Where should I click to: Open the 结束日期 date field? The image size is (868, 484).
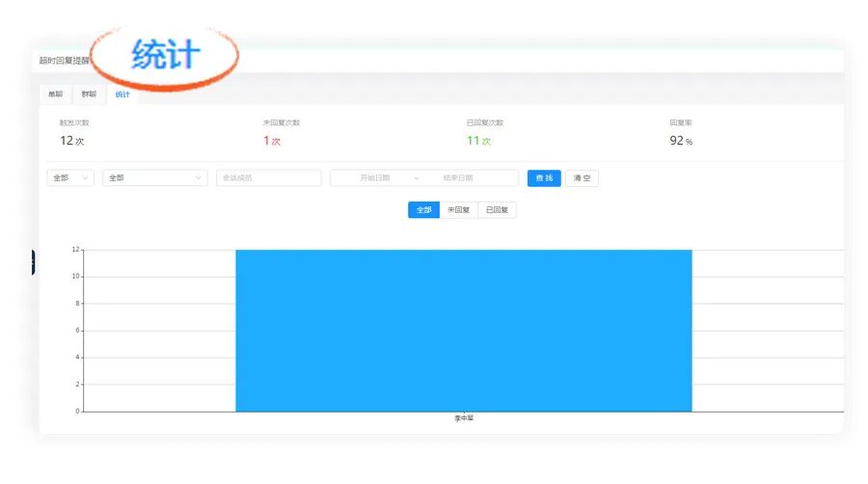[458, 178]
